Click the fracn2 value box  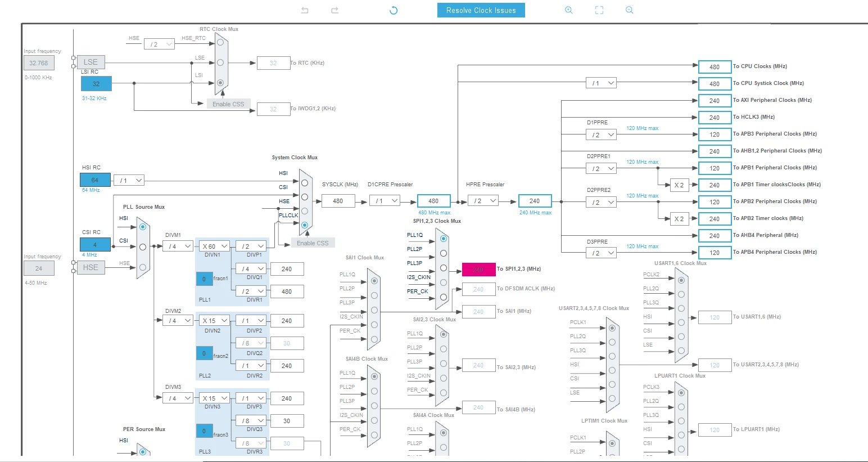click(204, 353)
